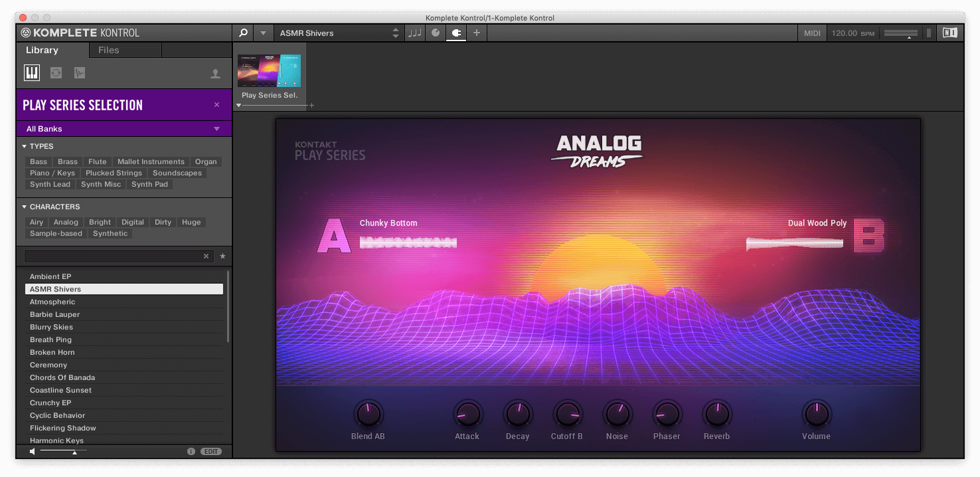Open the plug-in chain triangle below thumbnail
This screenshot has width=980, height=477.
[x=239, y=105]
